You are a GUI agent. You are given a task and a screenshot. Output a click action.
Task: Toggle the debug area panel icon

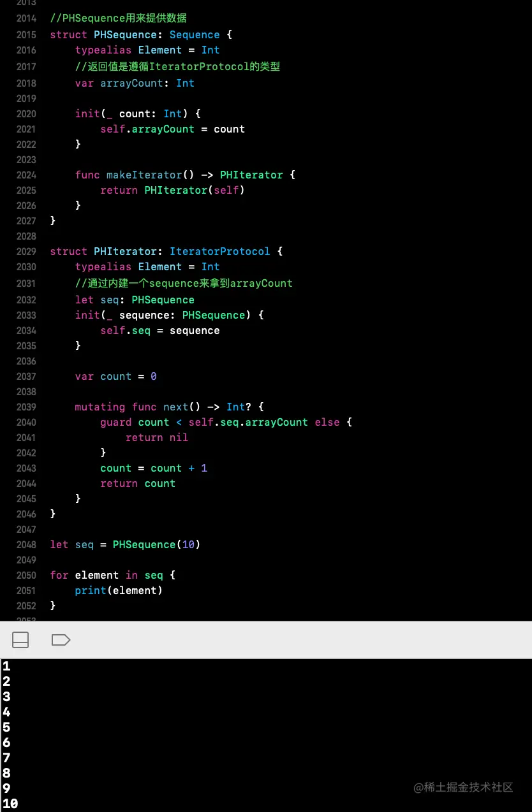pos(20,639)
